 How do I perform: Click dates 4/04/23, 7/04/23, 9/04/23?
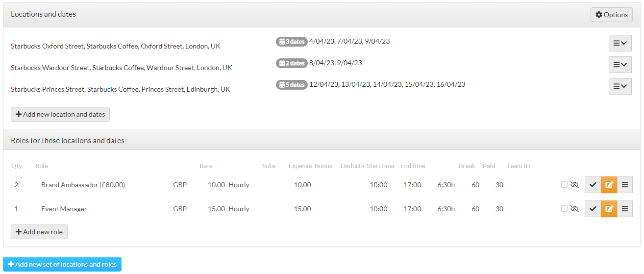point(349,41)
